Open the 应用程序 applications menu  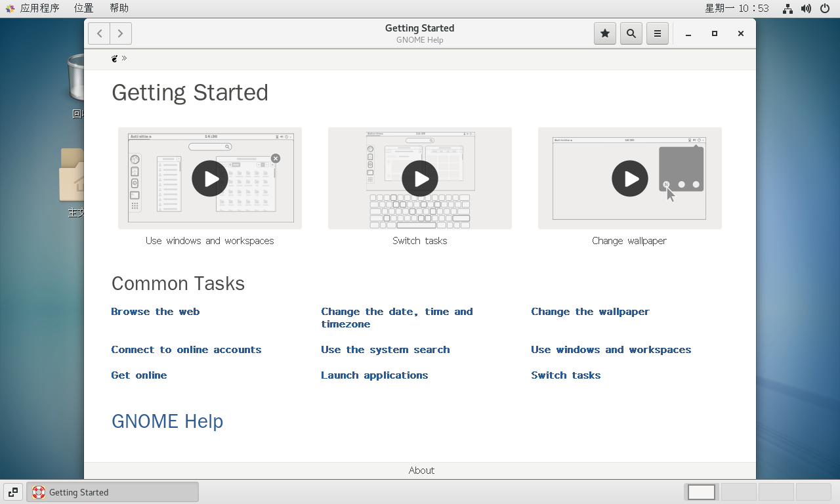coord(33,9)
